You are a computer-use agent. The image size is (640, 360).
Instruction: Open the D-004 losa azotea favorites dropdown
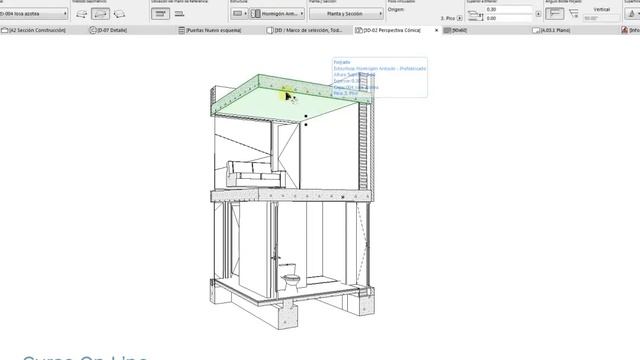(x=33, y=14)
